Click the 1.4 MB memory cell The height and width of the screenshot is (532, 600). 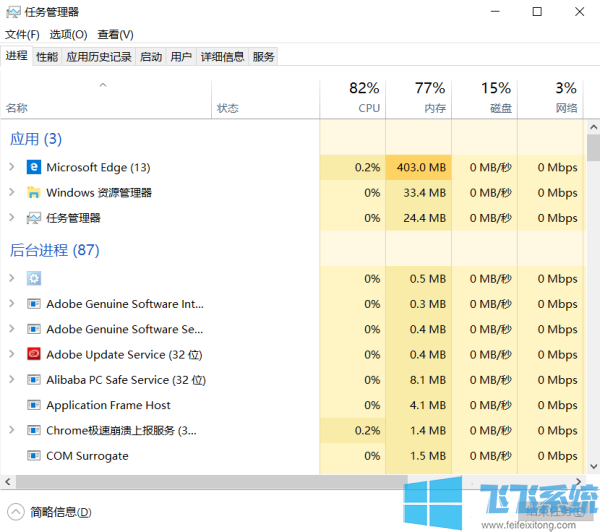point(419,431)
